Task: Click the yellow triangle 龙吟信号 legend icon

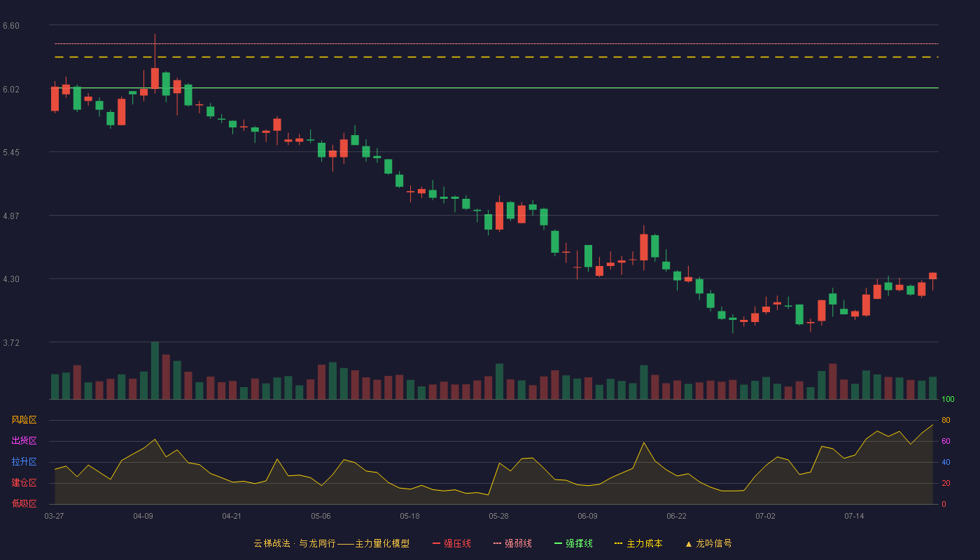Action: tap(689, 544)
